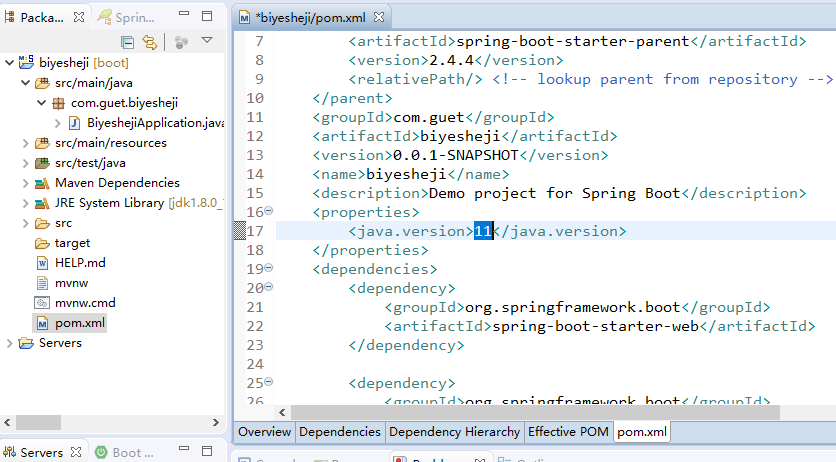Open the Dependencies editor page tab
Screen dimensions: 836x462
pos(340,432)
